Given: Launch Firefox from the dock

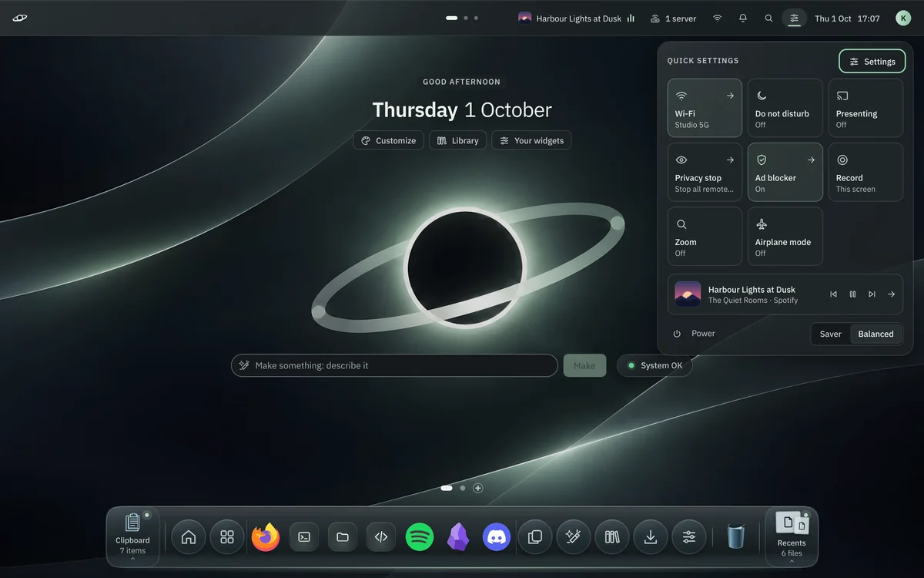Looking at the screenshot, I should (x=266, y=537).
